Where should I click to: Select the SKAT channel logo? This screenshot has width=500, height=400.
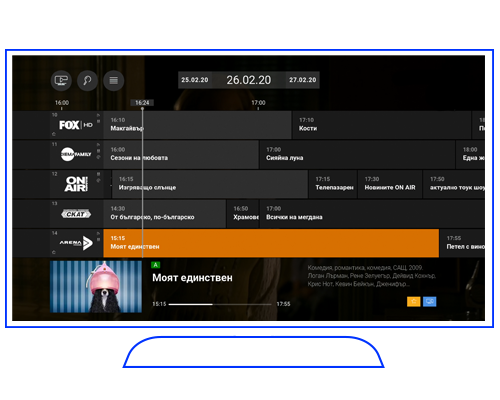click(x=76, y=214)
